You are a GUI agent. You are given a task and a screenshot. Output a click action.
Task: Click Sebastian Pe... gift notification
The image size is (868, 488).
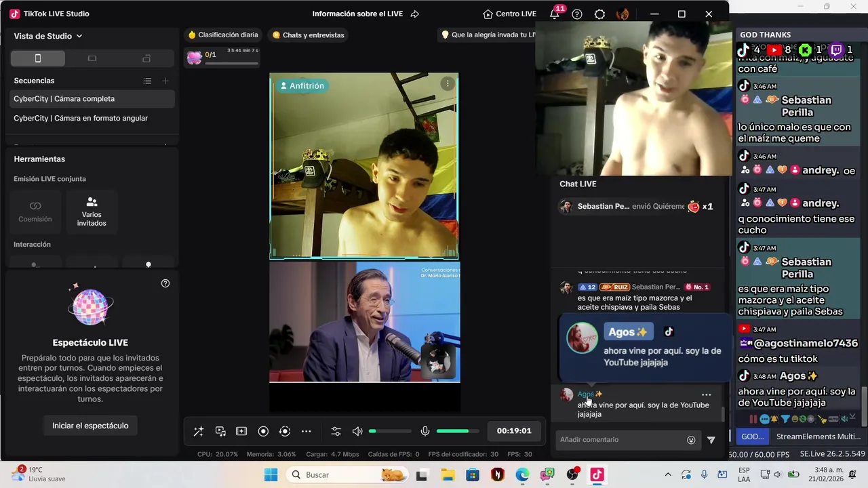pyautogui.click(x=637, y=207)
